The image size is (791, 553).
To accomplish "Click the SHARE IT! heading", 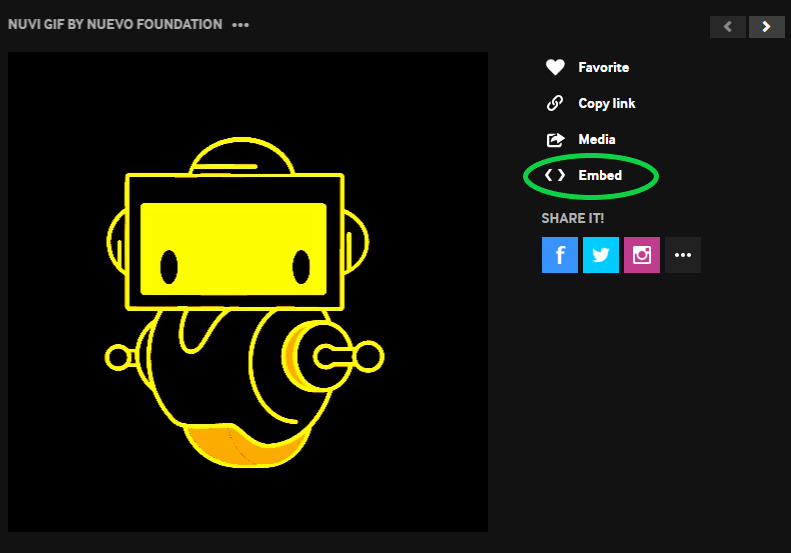I will [x=573, y=217].
